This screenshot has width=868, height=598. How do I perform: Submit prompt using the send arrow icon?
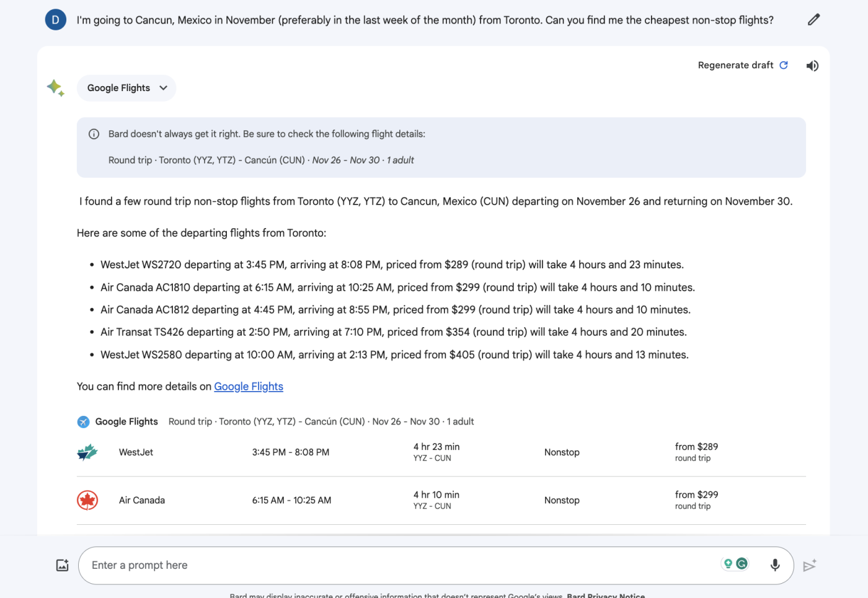coord(810,565)
